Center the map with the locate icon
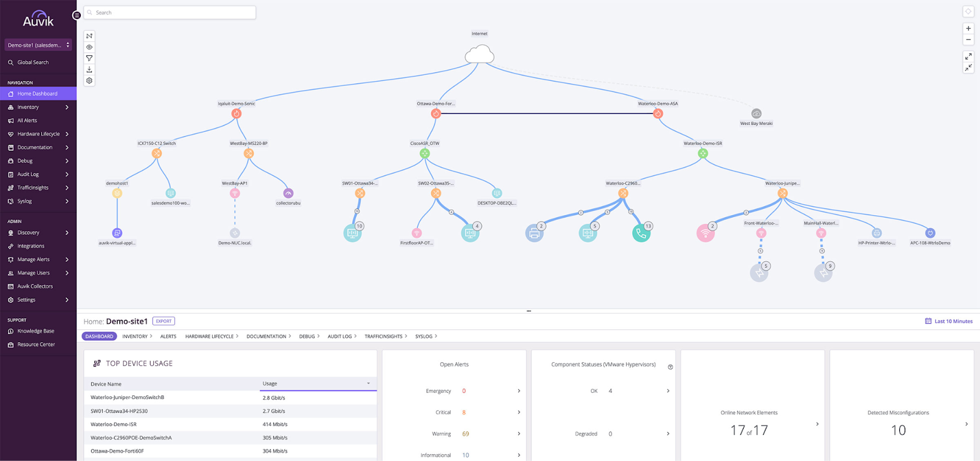Image resolution: width=980 pixels, height=461 pixels. point(968,12)
